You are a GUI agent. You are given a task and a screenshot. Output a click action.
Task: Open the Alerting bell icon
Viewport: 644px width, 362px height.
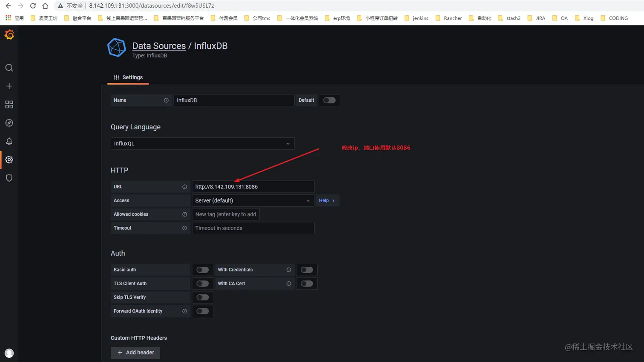coord(9,141)
